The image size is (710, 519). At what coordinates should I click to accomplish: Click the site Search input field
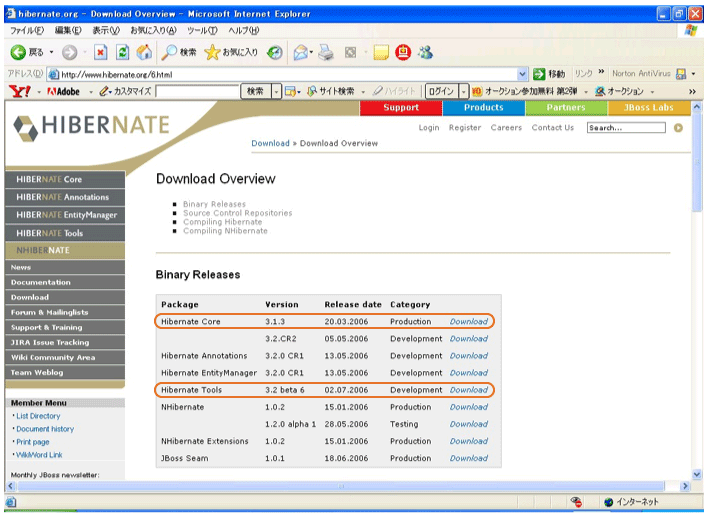[x=626, y=128]
